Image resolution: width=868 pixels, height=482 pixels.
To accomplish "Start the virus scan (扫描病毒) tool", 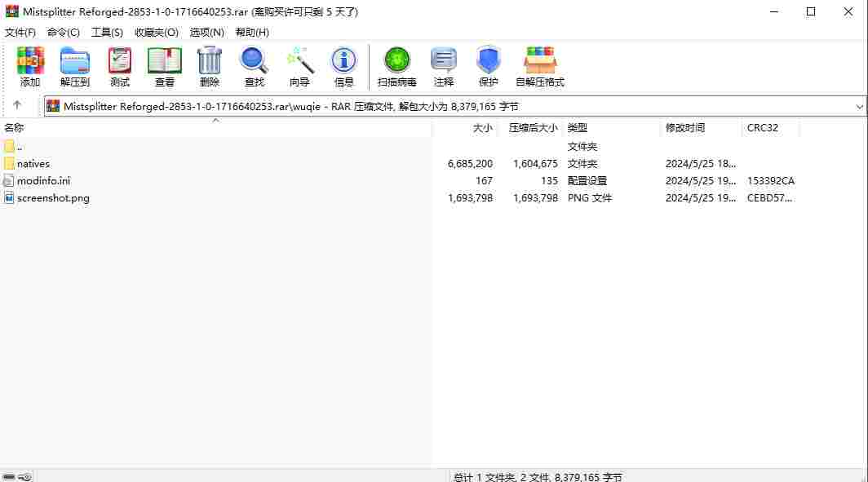I will tap(397, 61).
